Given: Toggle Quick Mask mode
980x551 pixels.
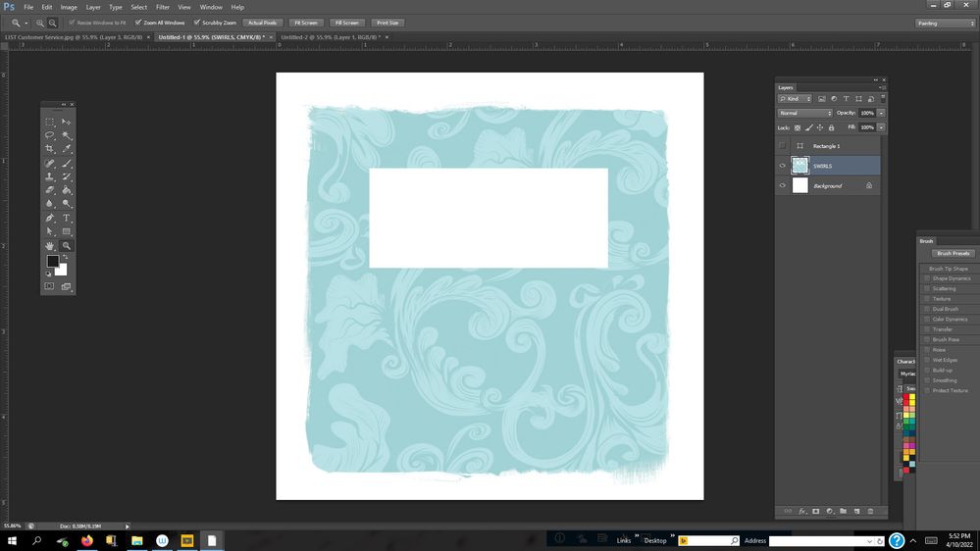Looking at the screenshot, I should (49, 286).
